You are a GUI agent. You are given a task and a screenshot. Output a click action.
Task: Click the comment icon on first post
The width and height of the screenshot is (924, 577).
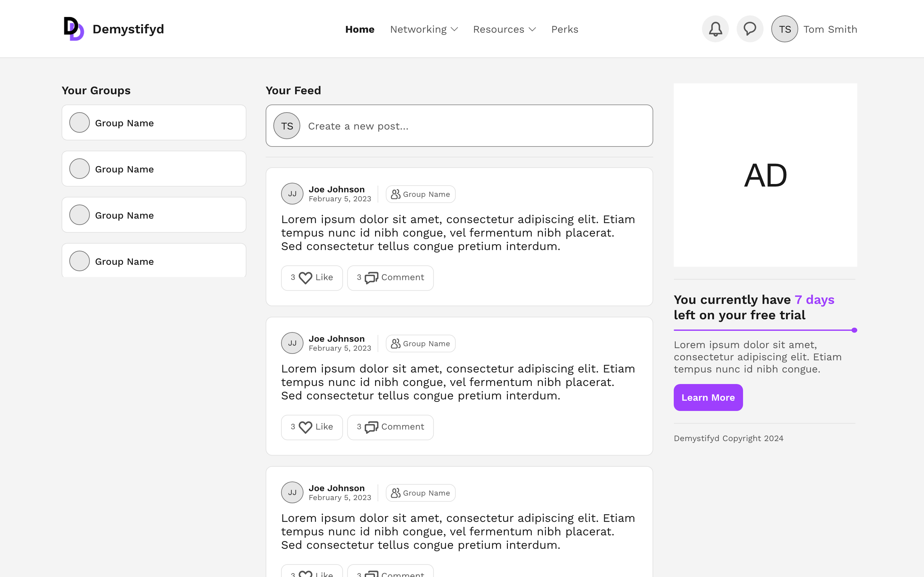[x=371, y=278]
